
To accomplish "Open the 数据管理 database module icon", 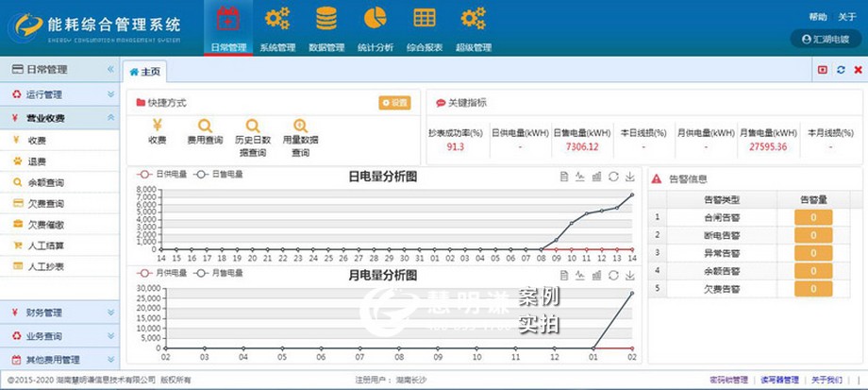I will [326, 19].
